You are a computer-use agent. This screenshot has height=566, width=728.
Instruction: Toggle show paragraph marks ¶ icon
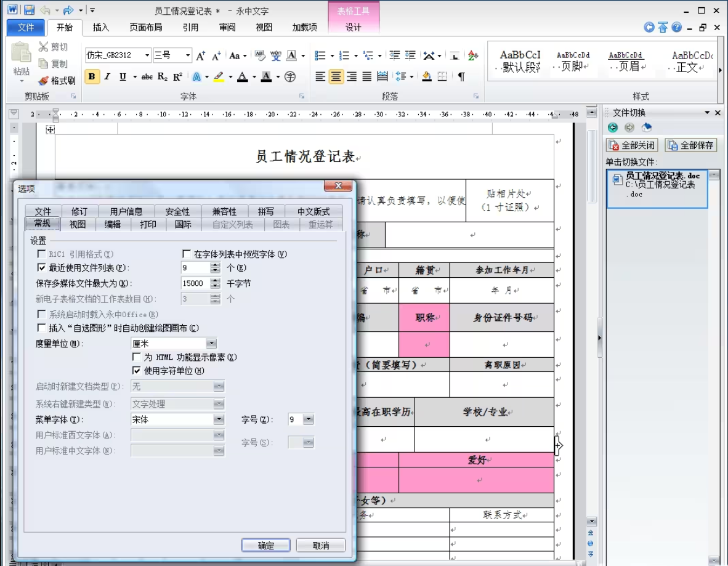coord(461,76)
